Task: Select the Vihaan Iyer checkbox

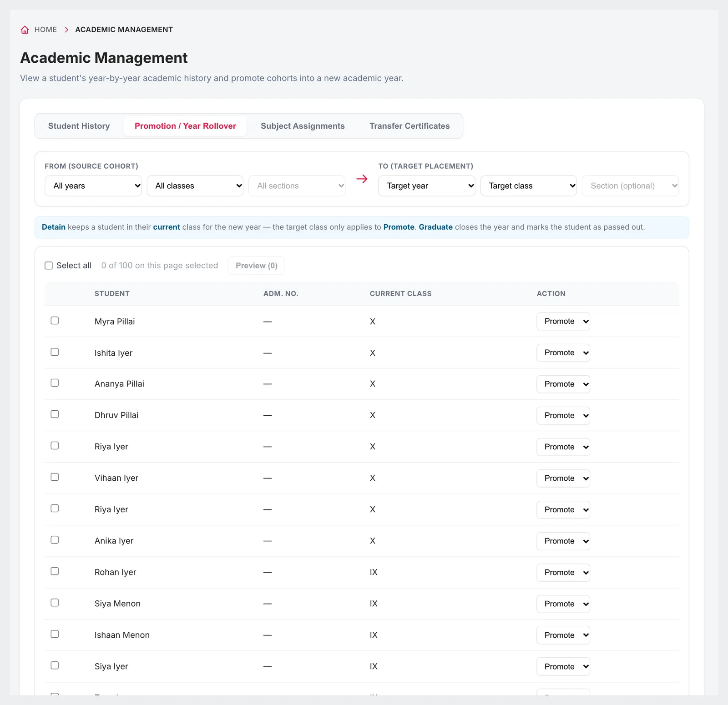Action: click(x=55, y=477)
